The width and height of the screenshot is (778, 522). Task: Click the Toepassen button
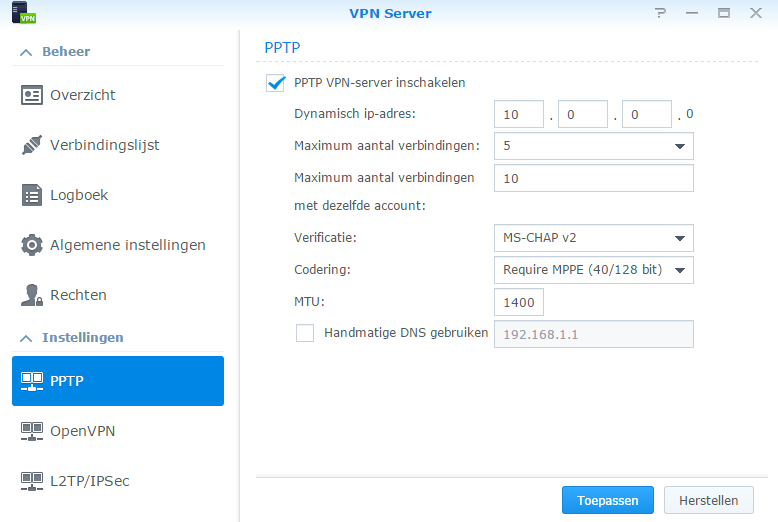pyautogui.click(x=607, y=500)
